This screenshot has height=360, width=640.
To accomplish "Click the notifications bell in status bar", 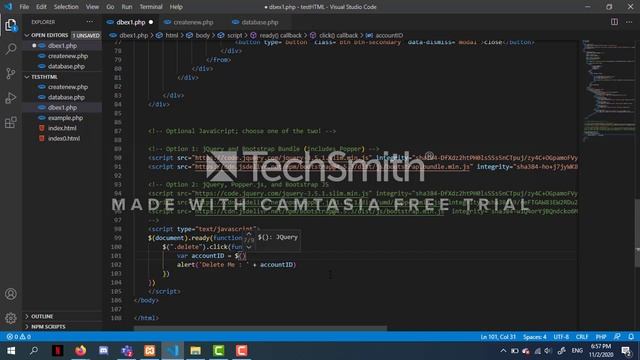I will [x=631, y=337].
